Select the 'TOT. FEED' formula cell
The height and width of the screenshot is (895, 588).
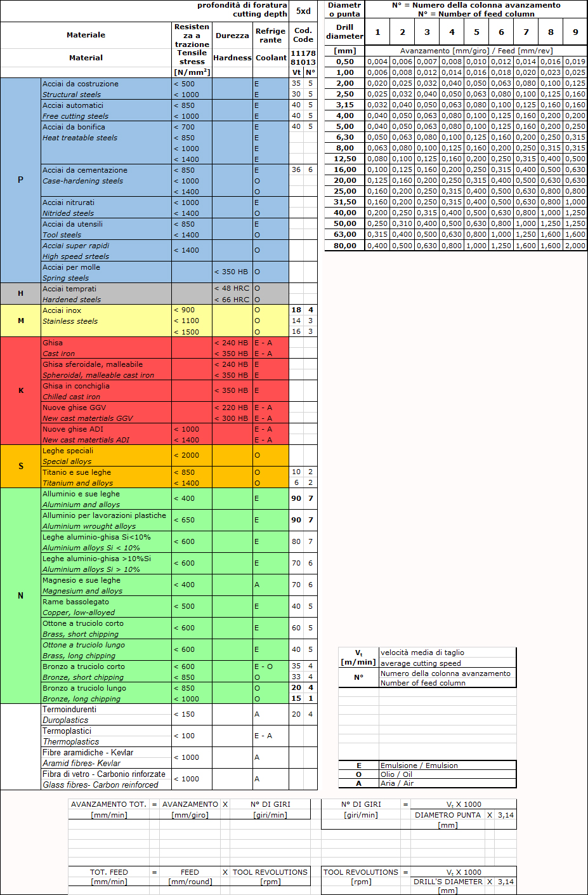click(x=108, y=872)
